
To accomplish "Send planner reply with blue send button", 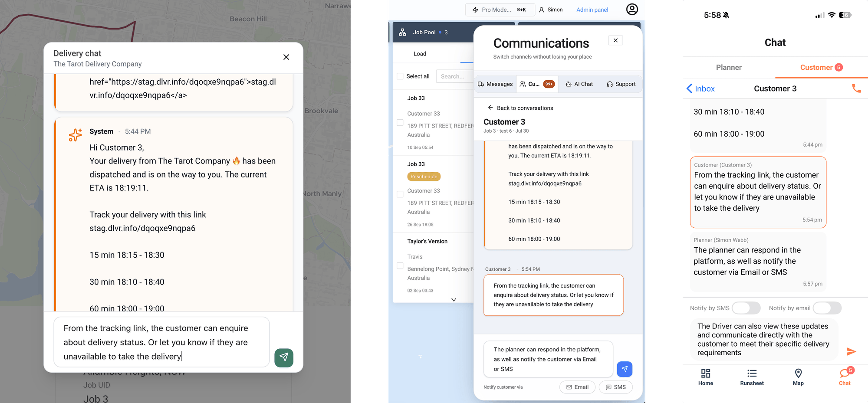I will tap(625, 369).
